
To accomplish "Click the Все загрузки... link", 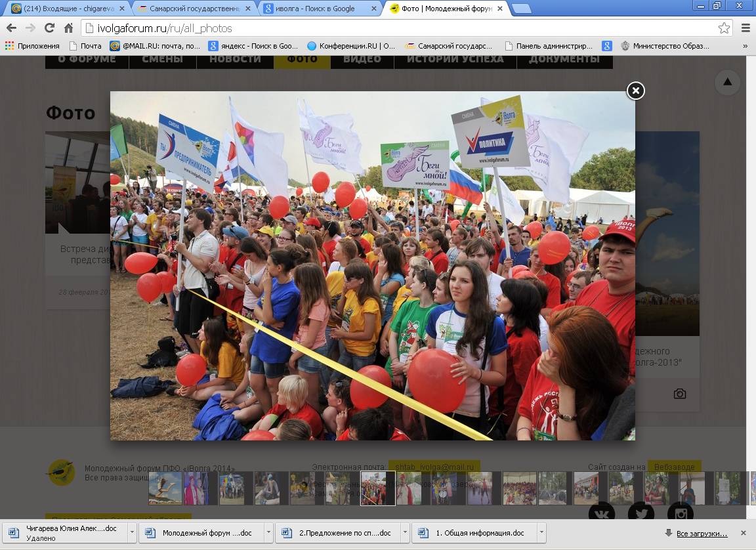I will pyautogui.click(x=702, y=533).
